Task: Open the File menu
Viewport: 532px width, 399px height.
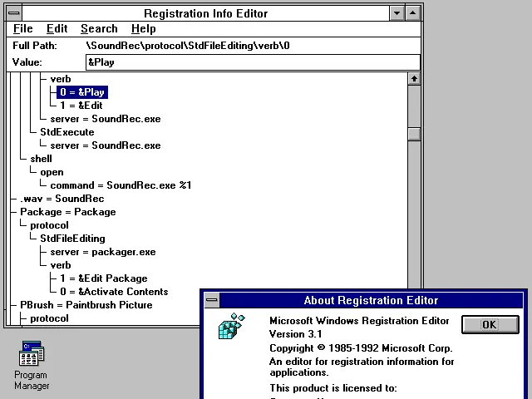Action: (22, 29)
